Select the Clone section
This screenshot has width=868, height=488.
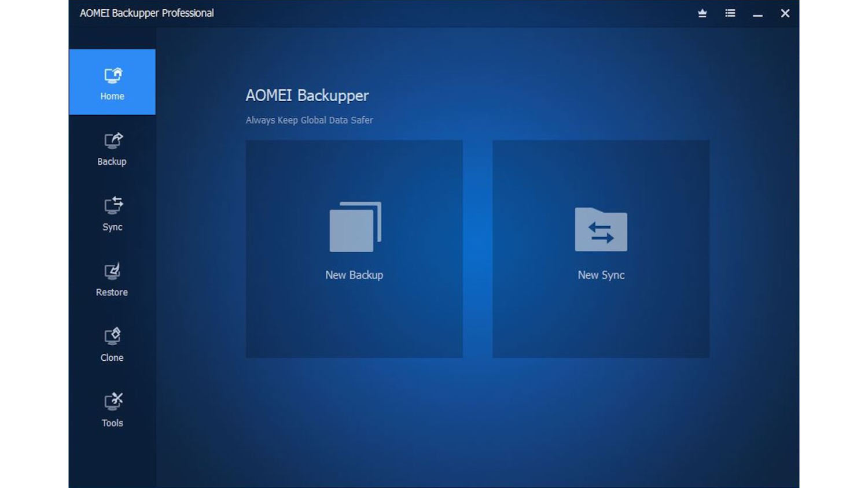112,345
